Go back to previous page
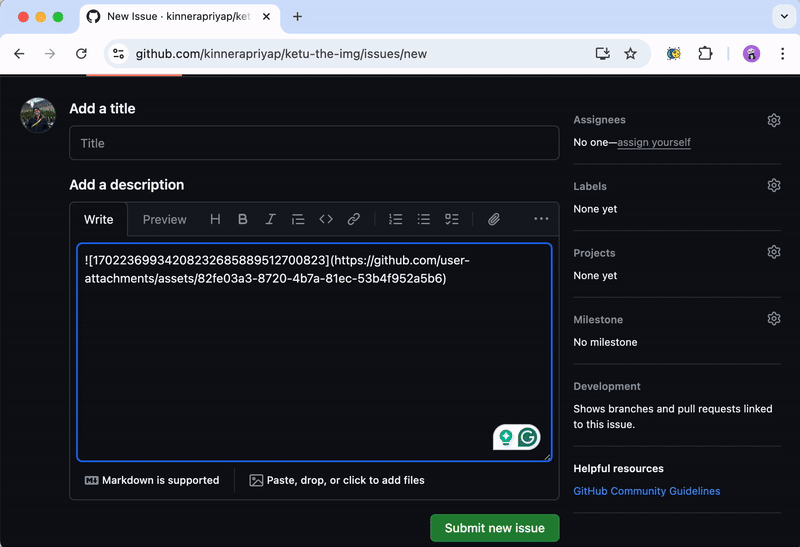The height and width of the screenshot is (547, 800). pyautogui.click(x=19, y=54)
